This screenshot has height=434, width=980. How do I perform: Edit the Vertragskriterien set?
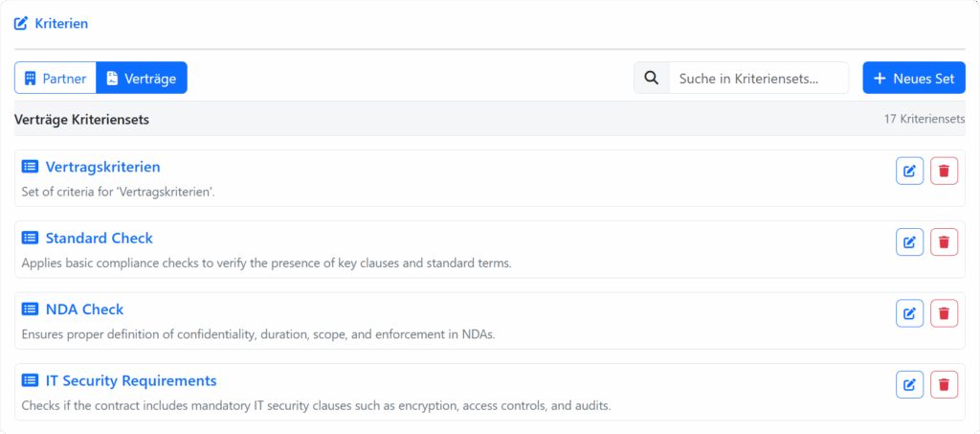click(x=909, y=171)
